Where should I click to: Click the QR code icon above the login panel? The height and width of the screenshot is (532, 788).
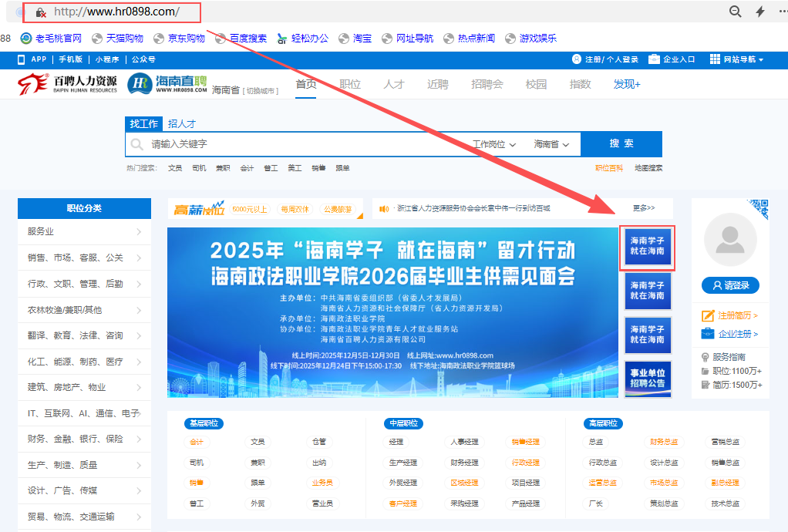coord(759,208)
